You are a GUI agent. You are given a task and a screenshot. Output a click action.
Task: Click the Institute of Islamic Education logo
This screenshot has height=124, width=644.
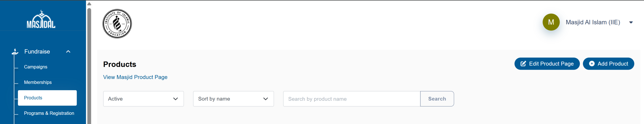pos(117,24)
